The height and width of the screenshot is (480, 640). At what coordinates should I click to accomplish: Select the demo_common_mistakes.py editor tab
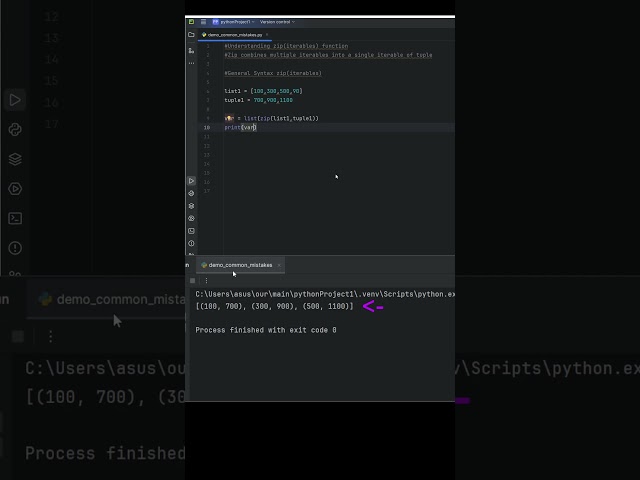233,35
